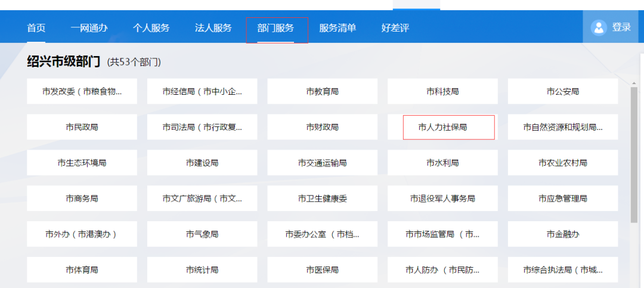Open the 市经信局 department card
Screen dimensions: 644x288
pyautogui.click(x=203, y=91)
